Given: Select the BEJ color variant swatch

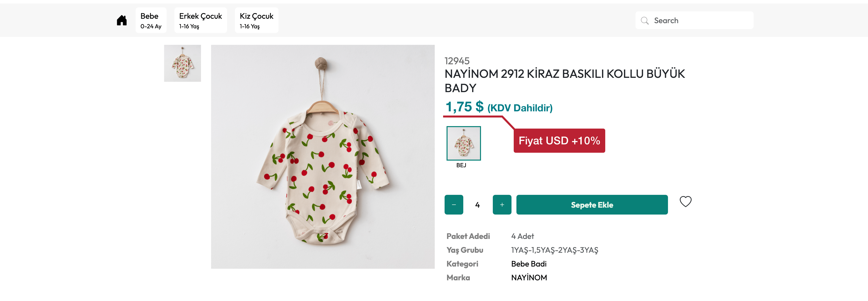Looking at the screenshot, I should click(463, 143).
